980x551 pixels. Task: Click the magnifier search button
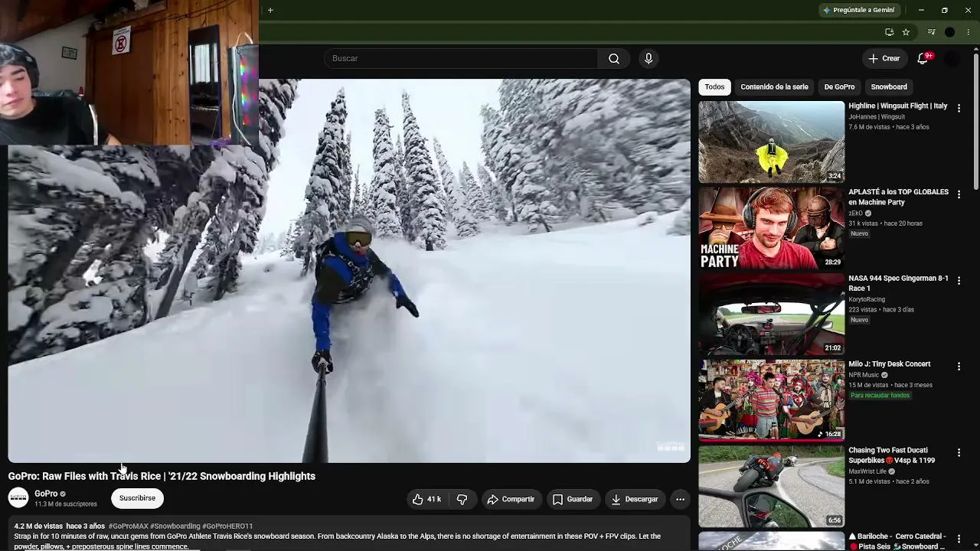614,58
